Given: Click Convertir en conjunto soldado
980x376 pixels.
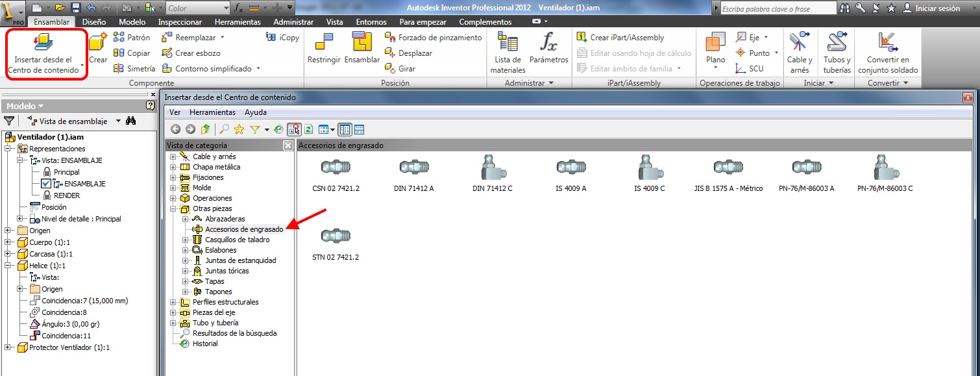Looking at the screenshot, I should click(888, 53).
